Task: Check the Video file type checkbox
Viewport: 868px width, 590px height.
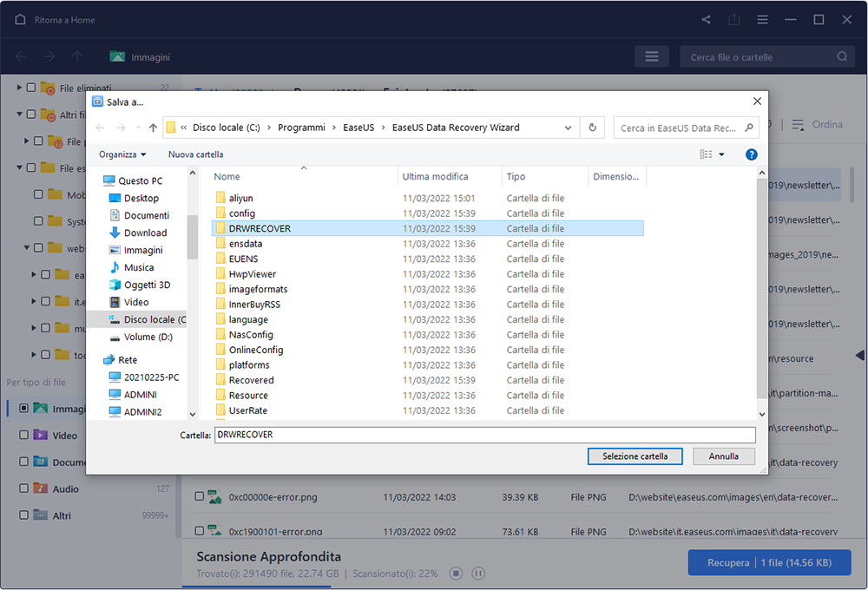Action: pos(23,435)
